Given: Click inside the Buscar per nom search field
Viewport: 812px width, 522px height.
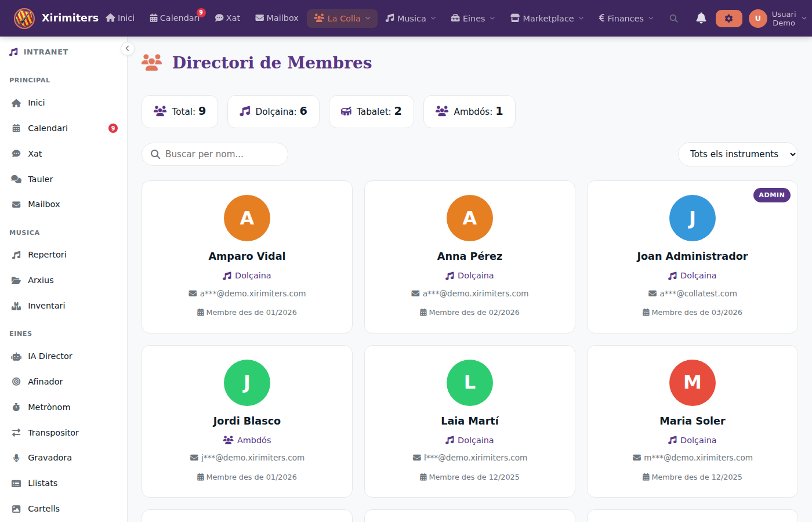Looking at the screenshot, I should click(x=215, y=154).
